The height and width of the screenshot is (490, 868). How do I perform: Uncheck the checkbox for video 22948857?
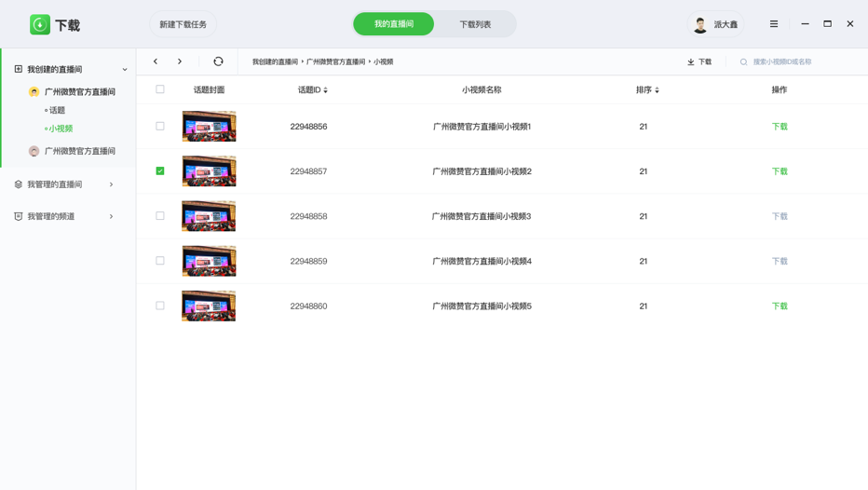[160, 171]
